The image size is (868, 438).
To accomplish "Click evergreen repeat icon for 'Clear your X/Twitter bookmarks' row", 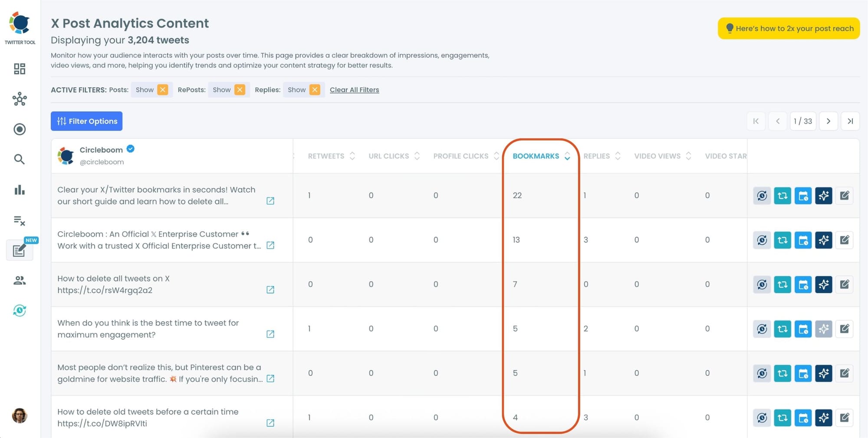I will [x=762, y=196].
